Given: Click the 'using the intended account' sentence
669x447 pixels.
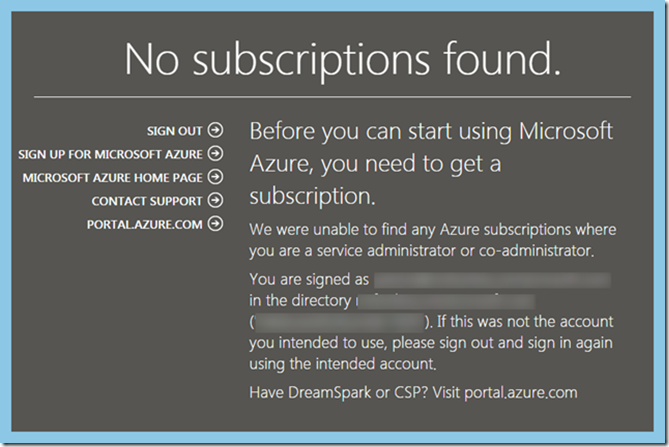Looking at the screenshot, I should (x=343, y=364).
